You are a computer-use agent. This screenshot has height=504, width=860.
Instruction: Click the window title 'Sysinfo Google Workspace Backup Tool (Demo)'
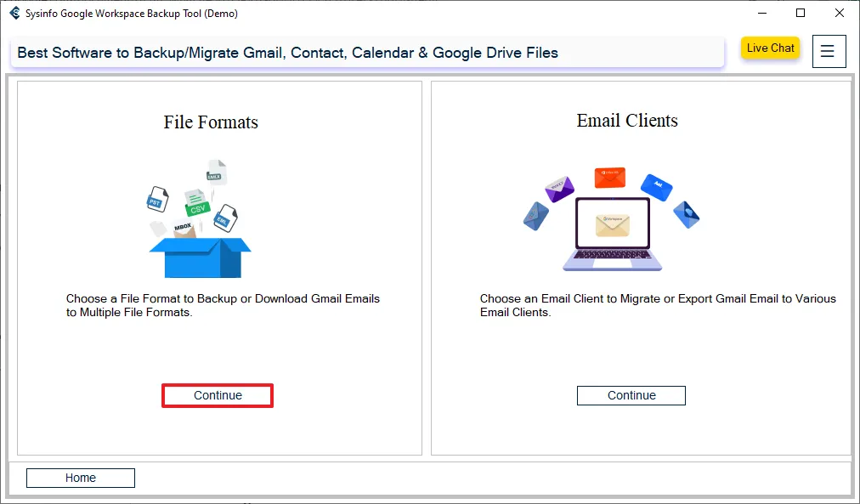pyautogui.click(x=132, y=13)
